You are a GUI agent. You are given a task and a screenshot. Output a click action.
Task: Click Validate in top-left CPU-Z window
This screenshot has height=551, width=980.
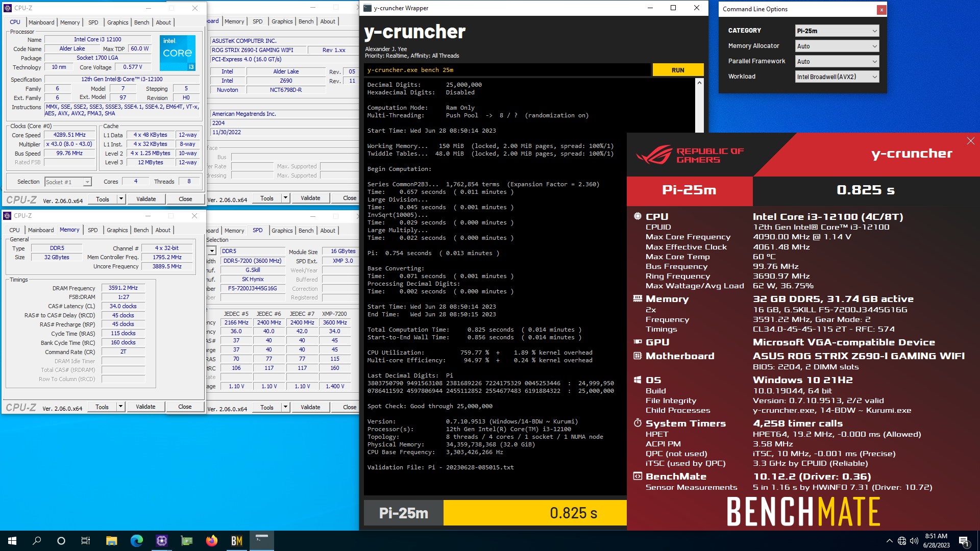(146, 199)
